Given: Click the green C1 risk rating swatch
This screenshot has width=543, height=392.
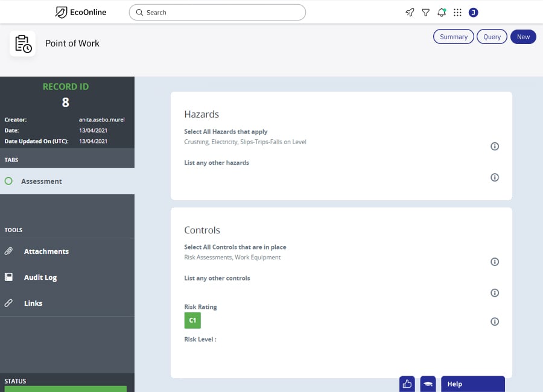Looking at the screenshot, I should tap(192, 320).
